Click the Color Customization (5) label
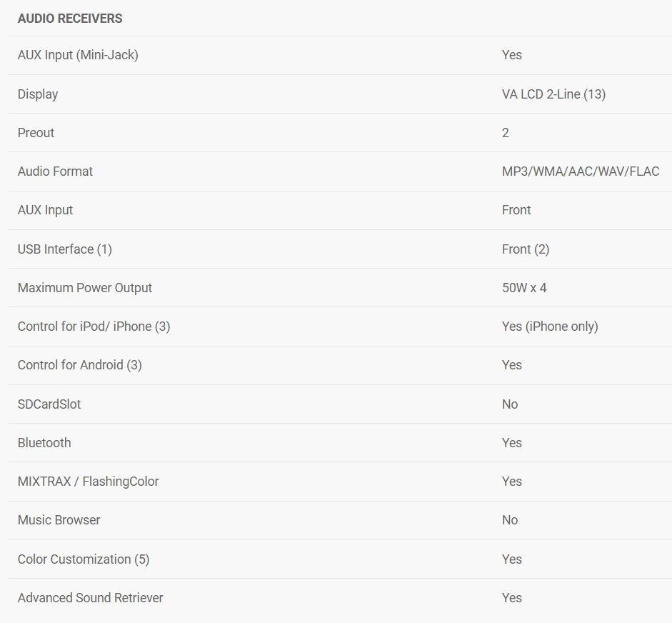The width and height of the screenshot is (672, 623). [x=84, y=559]
